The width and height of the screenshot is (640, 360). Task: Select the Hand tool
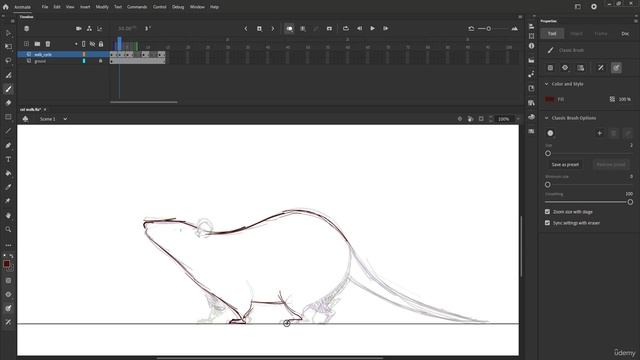coord(8,215)
